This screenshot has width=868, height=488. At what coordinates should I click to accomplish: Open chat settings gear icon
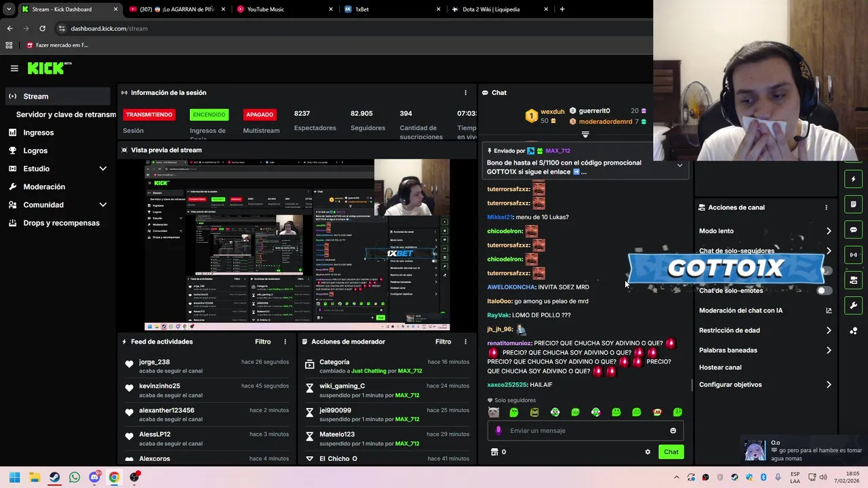tap(648, 452)
